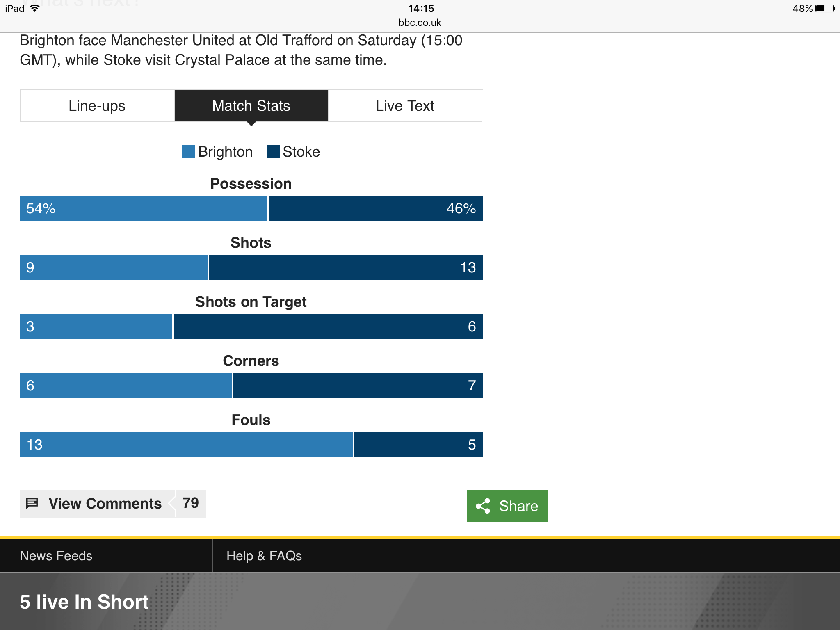Tap Brighton's 13 fouls bar
The image size is (840, 630).
tap(186, 445)
